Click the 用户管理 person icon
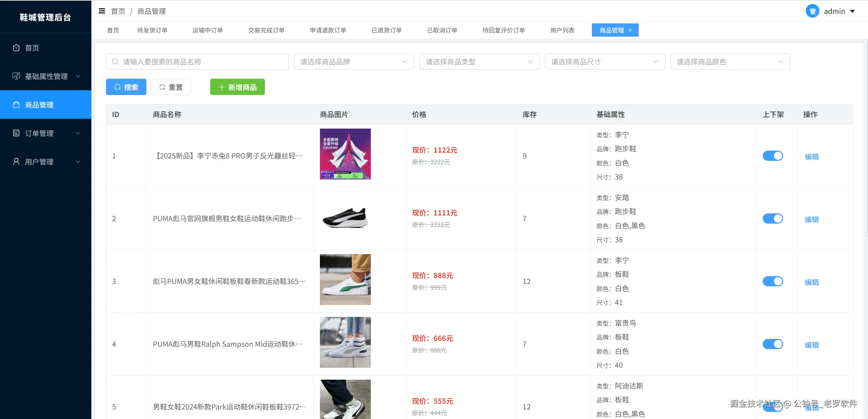 coord(16,161)
